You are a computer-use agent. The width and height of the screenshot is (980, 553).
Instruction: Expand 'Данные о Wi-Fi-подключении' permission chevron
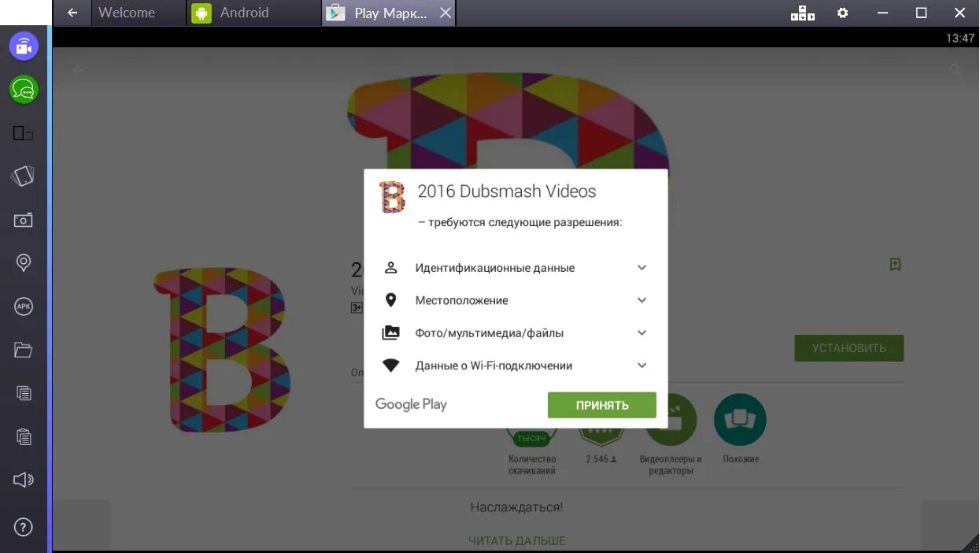pos(642,366)
